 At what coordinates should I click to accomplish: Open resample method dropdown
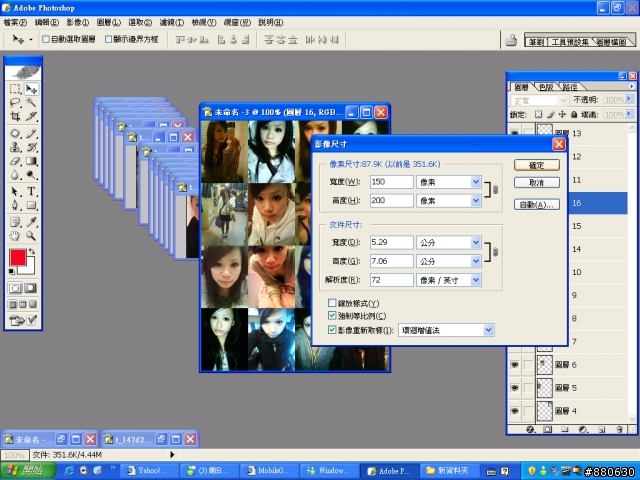tap(489, 330)
